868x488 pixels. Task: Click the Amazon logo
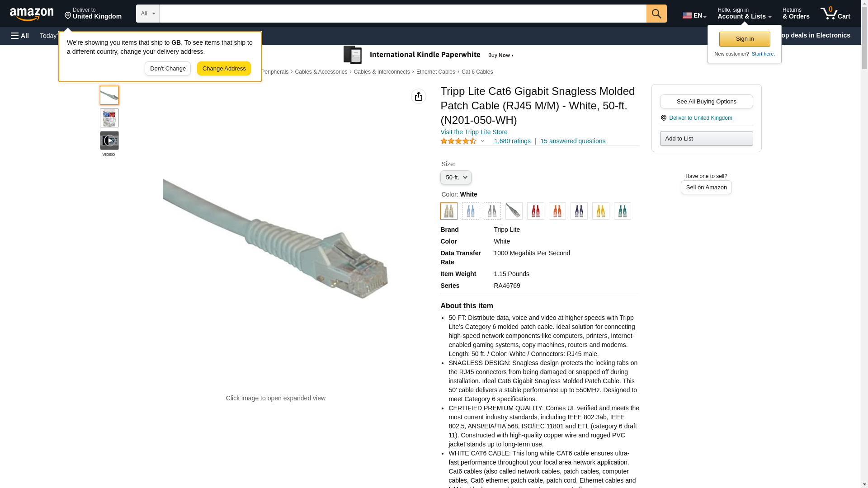[32, 14]
